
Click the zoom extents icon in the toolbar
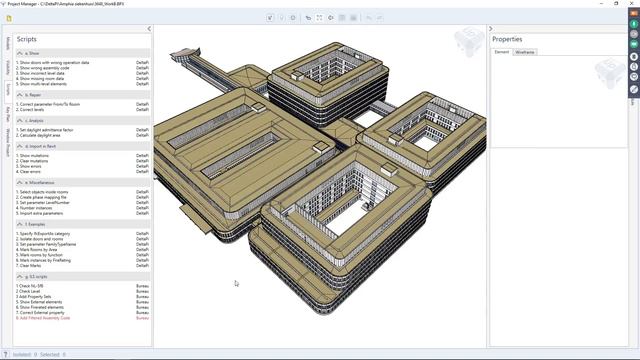click(319, 18)
